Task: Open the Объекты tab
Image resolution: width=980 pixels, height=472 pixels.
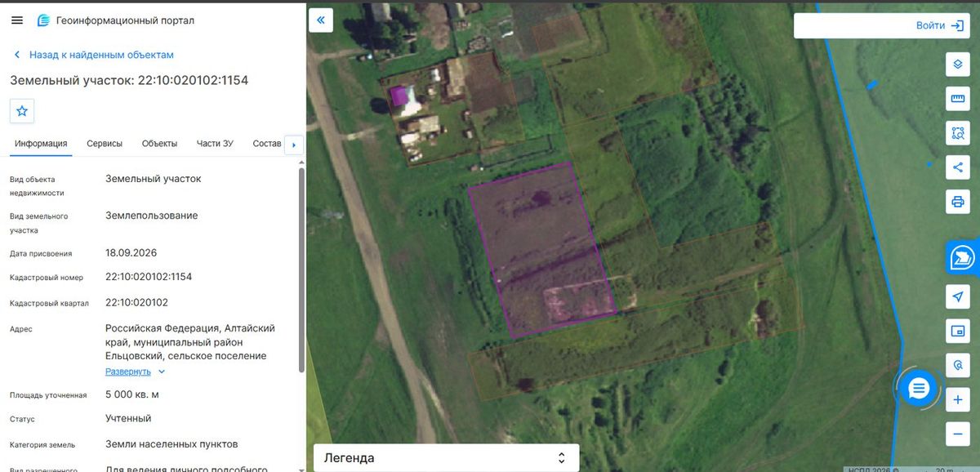Action: [159, 144]
